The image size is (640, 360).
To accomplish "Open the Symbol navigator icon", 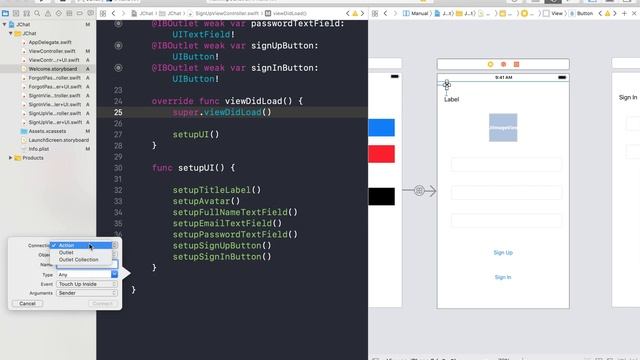I will [x=27, y=13].
